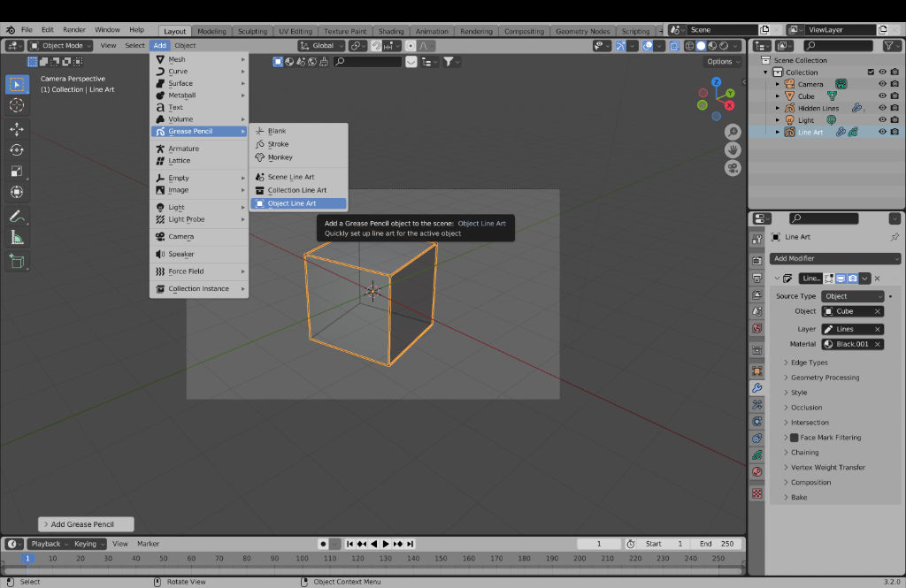This screenshot has height=588, width=906.
Task: Activate the Rotate tool
Action: 17,149
